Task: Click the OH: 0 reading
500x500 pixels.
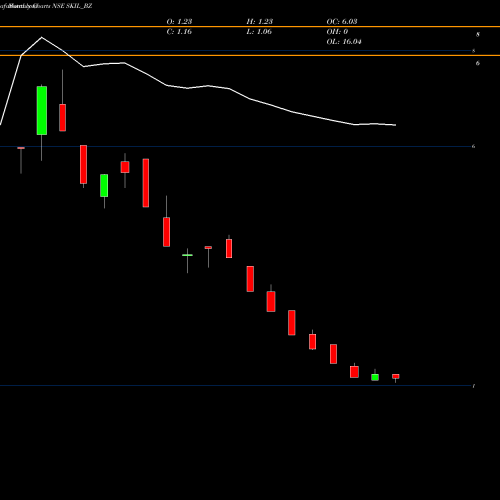Action: pyautogui.click(x=337, y=31)
